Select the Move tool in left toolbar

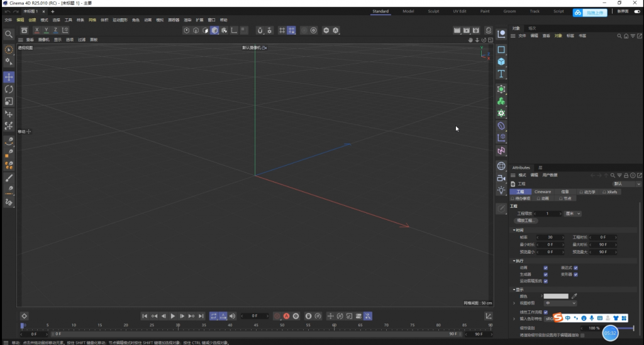click(9, 77)
